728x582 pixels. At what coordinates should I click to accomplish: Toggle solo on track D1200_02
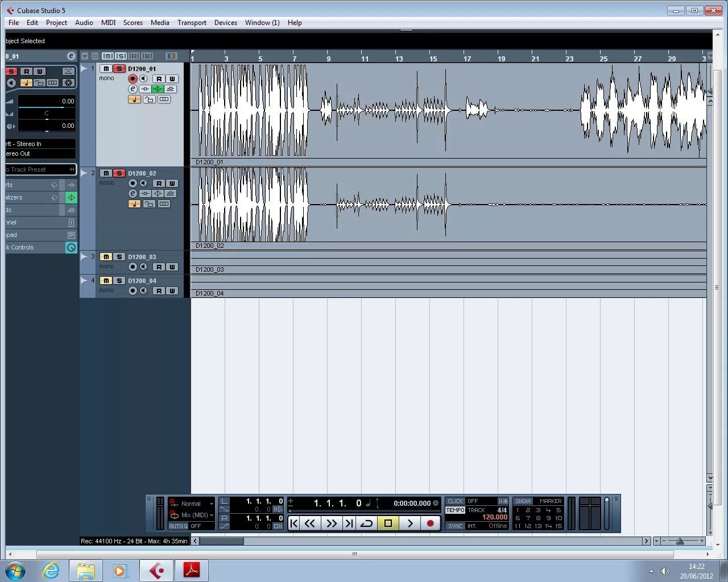pos(119,173)
